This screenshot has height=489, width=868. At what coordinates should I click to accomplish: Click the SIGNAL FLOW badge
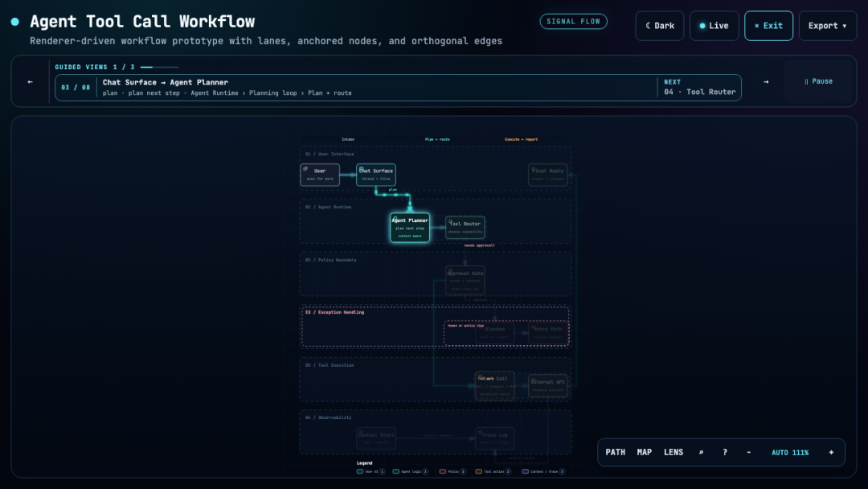574,22
